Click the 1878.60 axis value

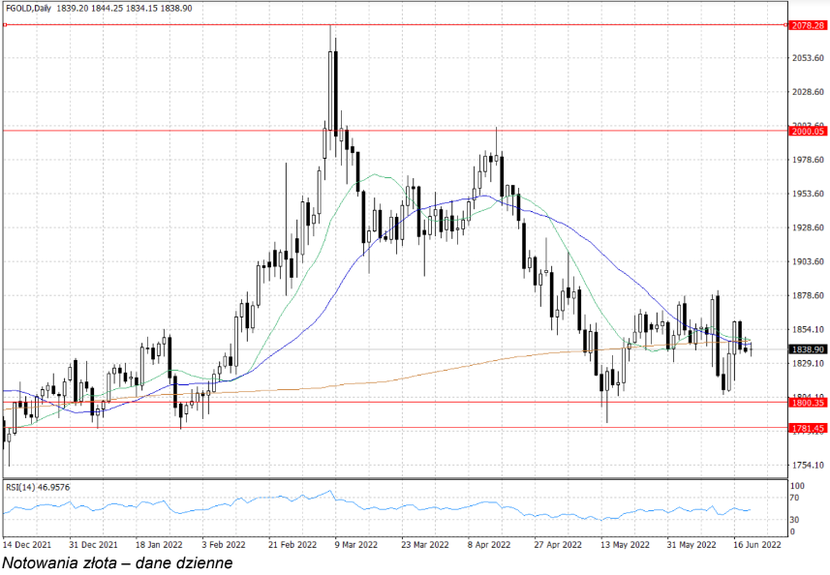tap(808, 295)
